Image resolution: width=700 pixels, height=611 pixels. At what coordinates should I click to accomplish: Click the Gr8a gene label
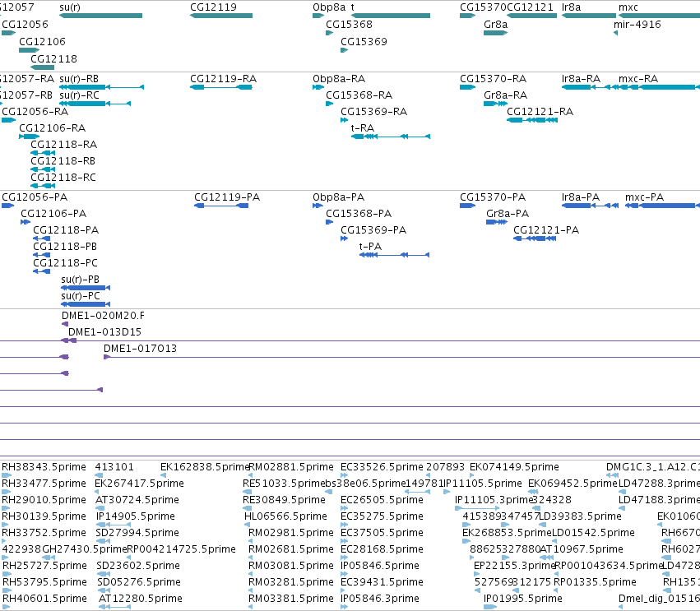click(x=495, y=24)
